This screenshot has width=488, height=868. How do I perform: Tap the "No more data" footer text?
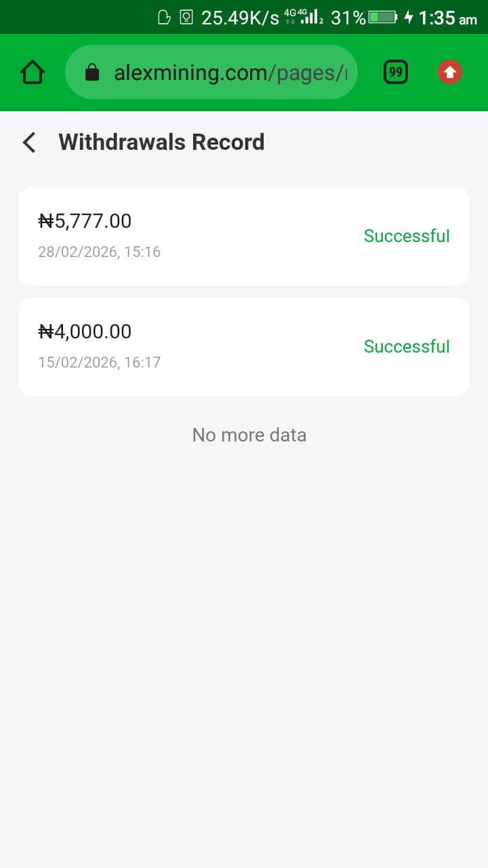249,435
